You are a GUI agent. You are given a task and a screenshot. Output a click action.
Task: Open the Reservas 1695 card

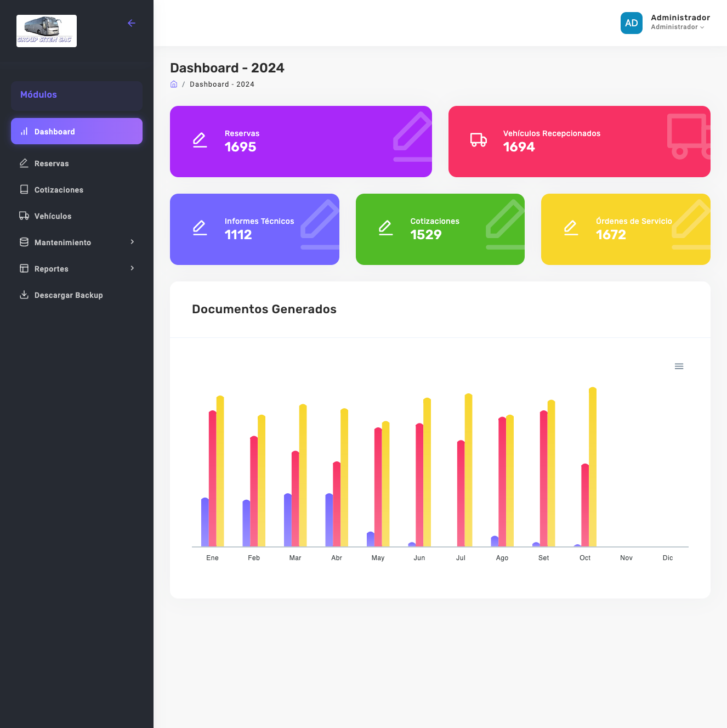(x=301, y=142)
